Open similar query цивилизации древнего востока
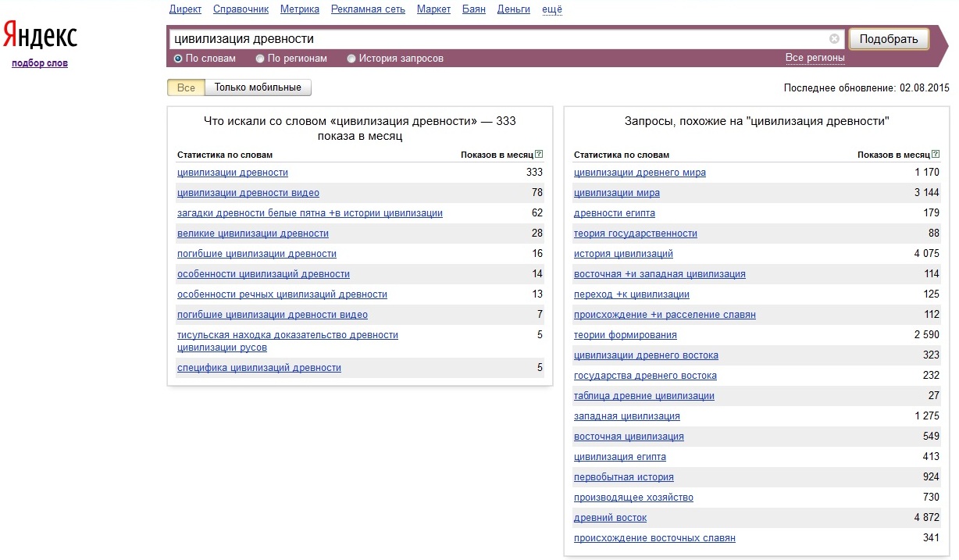Viewport: 959px width, 560px height. click(x=646, y=355)
